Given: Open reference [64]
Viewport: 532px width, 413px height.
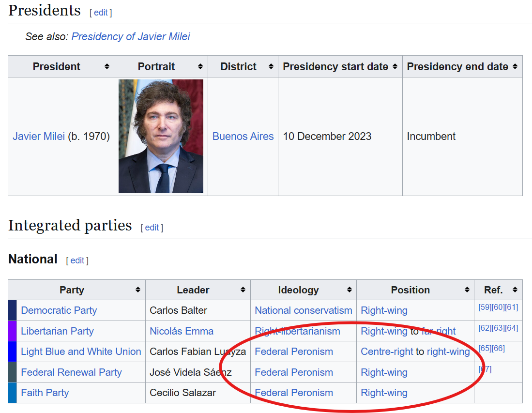Looking at the screenshot, I should pos(511,328).
